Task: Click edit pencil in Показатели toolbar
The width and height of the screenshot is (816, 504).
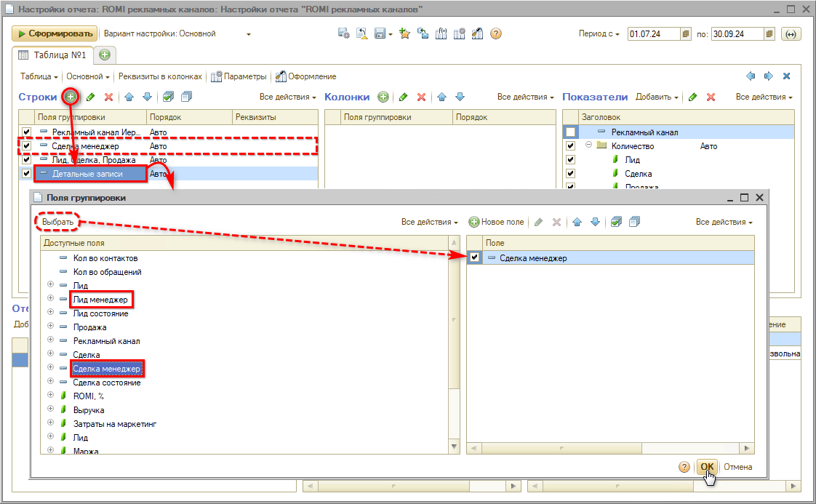Action: click(x=692, y=97)
